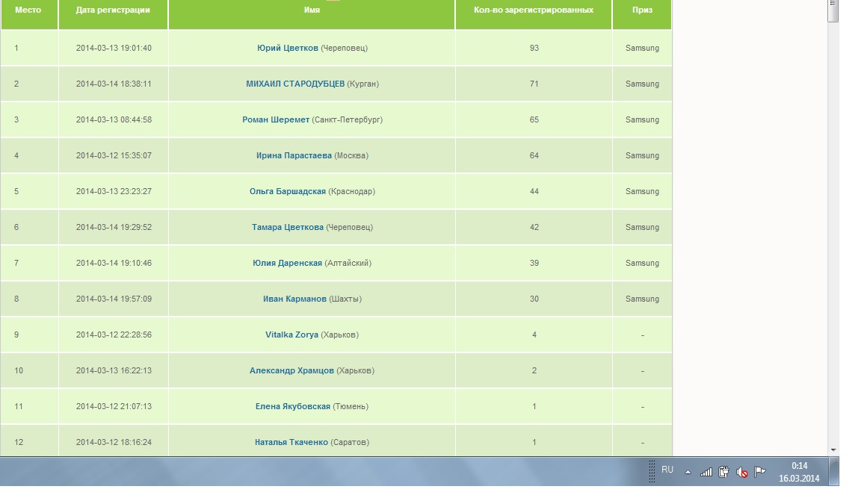Open Роман Шеремет profile link

coord(276,119)
